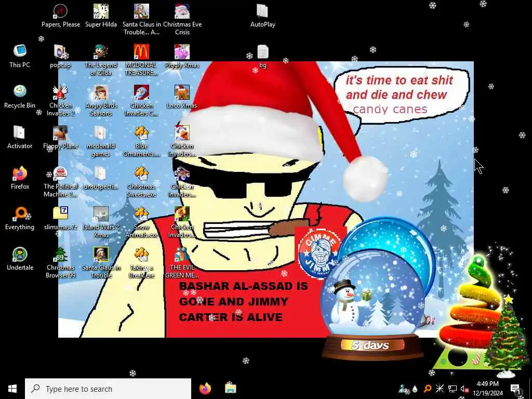Run Christmas Sweets.exe
532x399 pixels.
(x=141, y=181)
